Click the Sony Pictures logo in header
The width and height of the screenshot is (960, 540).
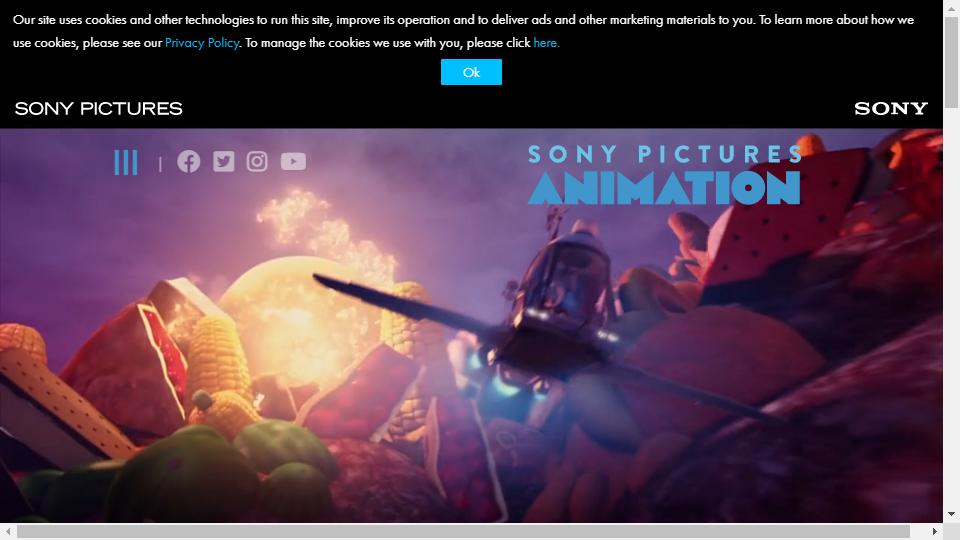99,108
